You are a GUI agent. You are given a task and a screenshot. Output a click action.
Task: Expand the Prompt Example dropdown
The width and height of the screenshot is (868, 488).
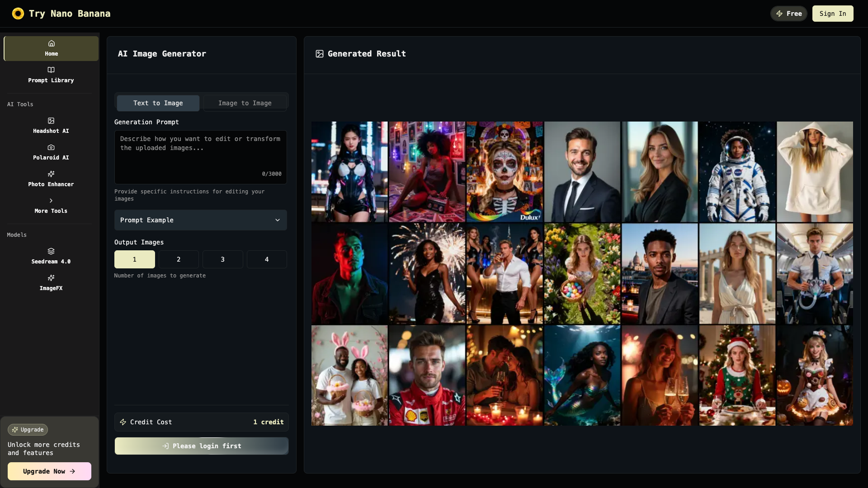(200, 220)
